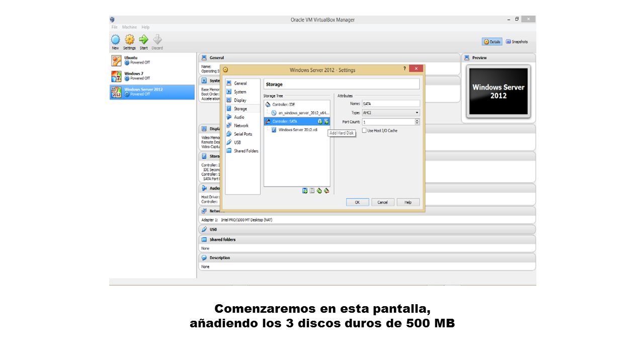Viewport: 644px width, 362px height.
Task: Select the Ubuntu virtual machine
Action: click(x=152, y=60)
